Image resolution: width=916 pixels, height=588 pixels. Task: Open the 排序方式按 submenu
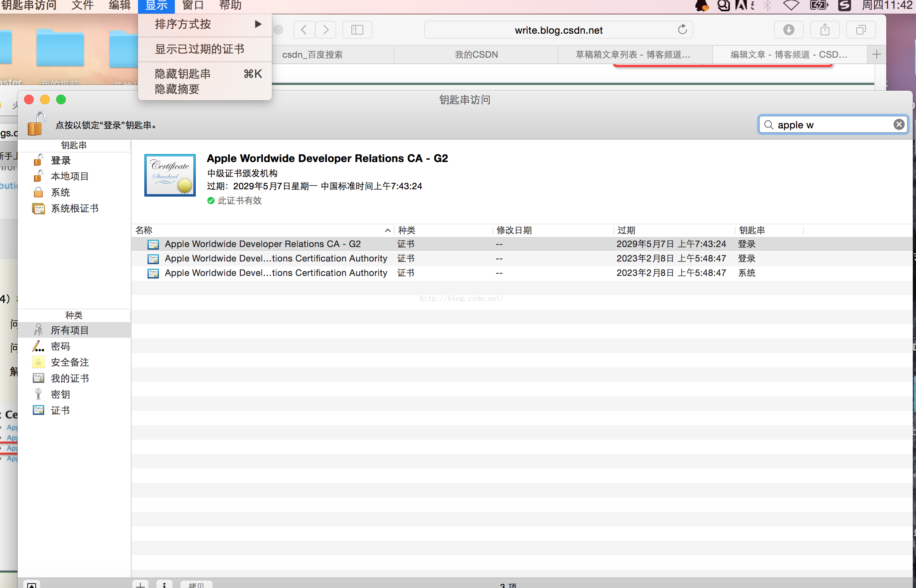[x=205, y=24]
